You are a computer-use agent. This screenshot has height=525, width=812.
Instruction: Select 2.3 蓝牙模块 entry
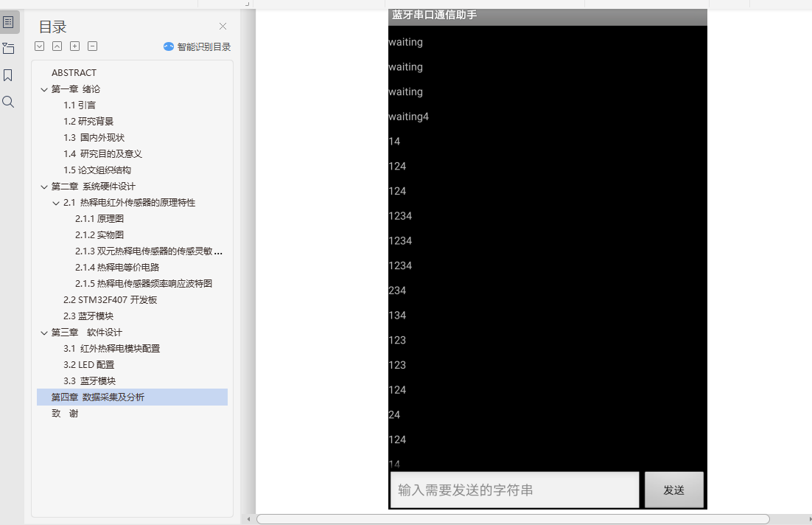pyautogui.click(x=88, y=316)
